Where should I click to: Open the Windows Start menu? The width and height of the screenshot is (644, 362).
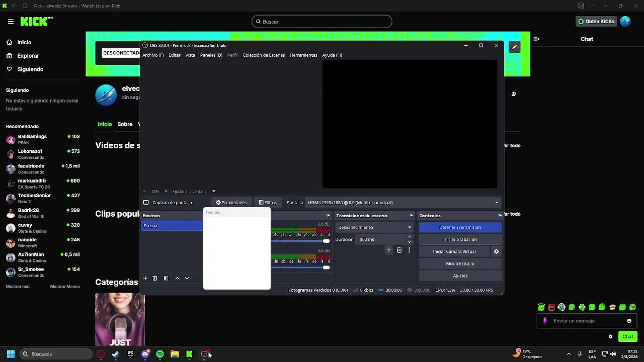11,354
